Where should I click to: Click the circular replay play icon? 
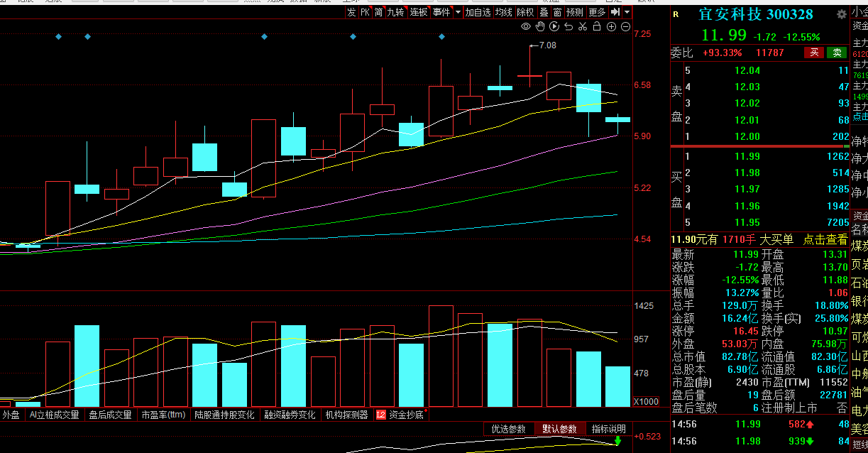point(554,27)
